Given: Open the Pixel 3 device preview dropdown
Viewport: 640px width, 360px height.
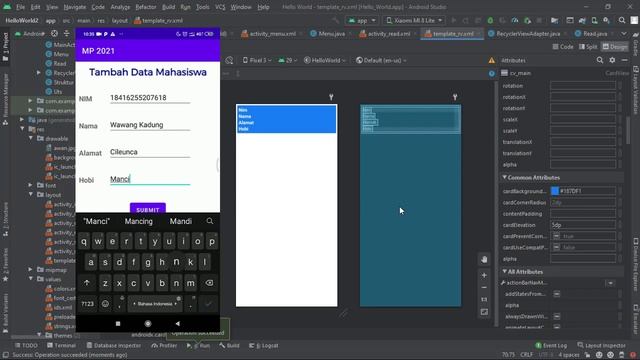Looking at the screenshot, I should click(257, 60).
